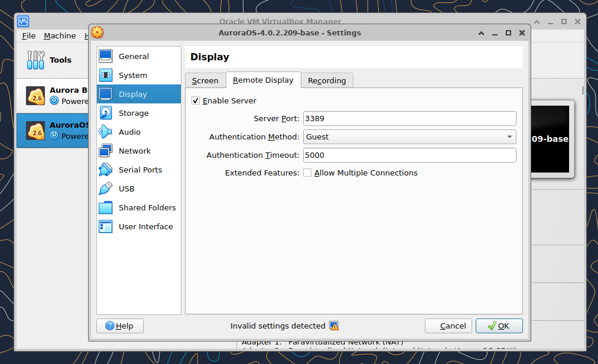
Task: Click the "Authentication Timeout:" label
Action: click(x=253, y=155)
